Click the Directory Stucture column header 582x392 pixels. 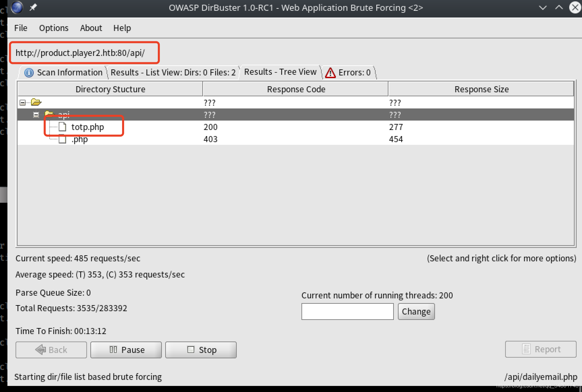click(x=110, y=89)
